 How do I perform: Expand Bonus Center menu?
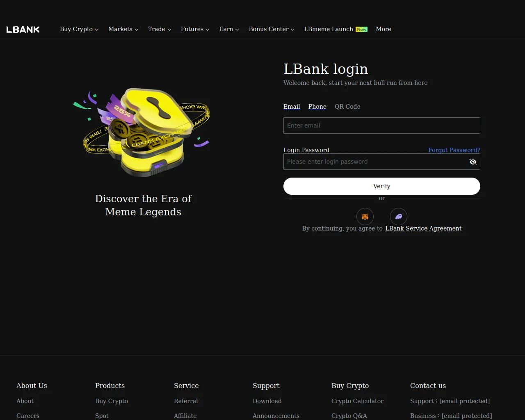click(272, 29)
